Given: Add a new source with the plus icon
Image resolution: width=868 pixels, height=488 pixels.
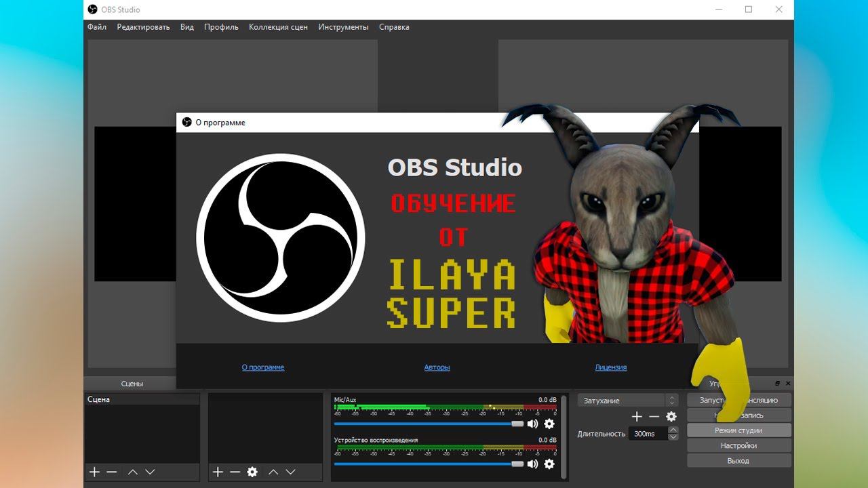Looking at the screenshot, I should click(x=218, y=472).
